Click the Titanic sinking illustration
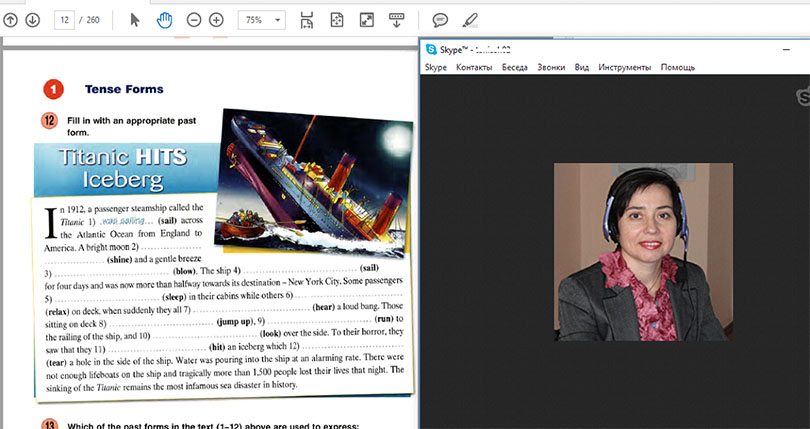This screenshot has height=429, width=810. [x=313, y=182]
